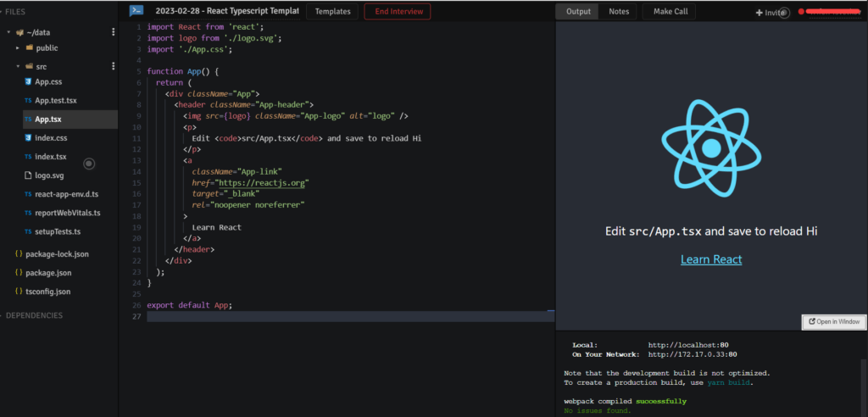This screenshot has height=417, width=868.
Task: Click the red recording status dot
Action: [800, 12]
